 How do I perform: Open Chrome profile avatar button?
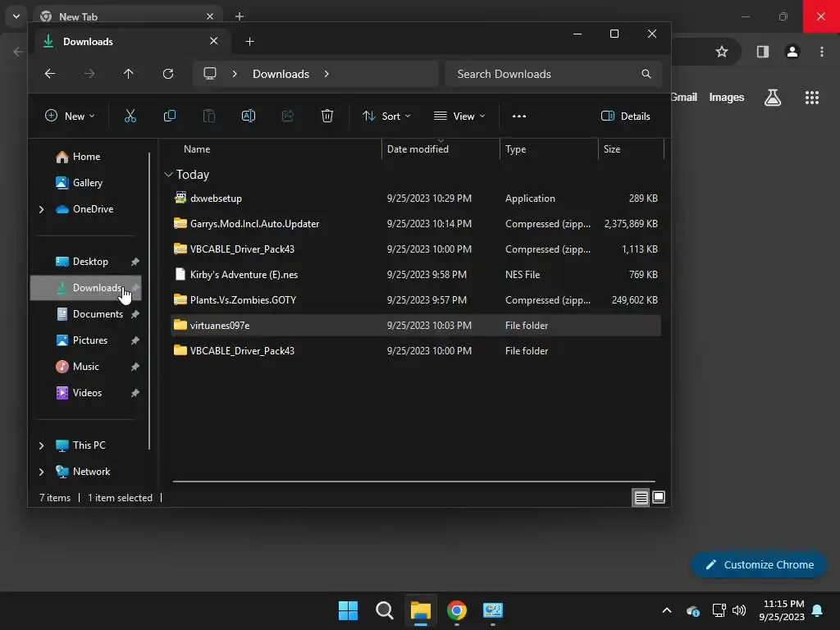pos(792,52)
